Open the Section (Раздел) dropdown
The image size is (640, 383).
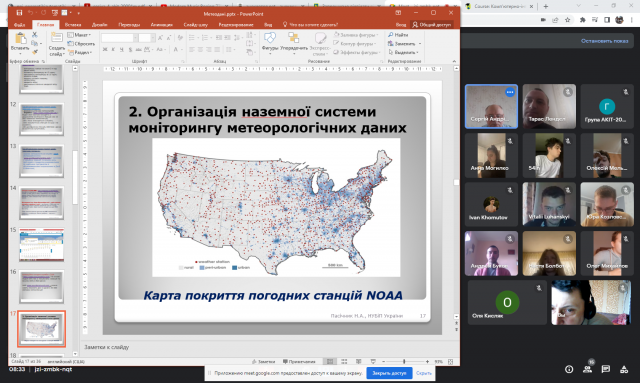tap(80, 52)
